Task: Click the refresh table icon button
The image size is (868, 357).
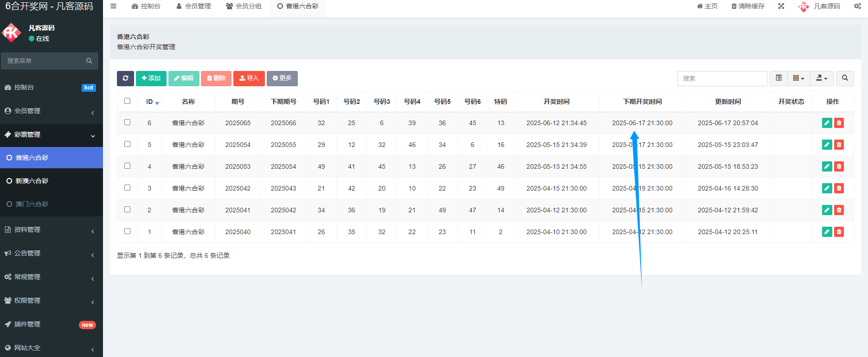Action: [125, 78]
